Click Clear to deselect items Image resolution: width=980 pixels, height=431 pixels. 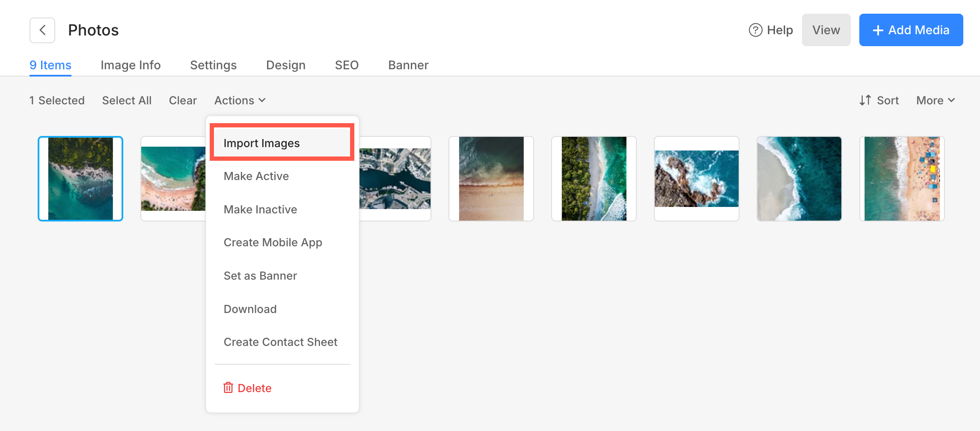point(183,100)
